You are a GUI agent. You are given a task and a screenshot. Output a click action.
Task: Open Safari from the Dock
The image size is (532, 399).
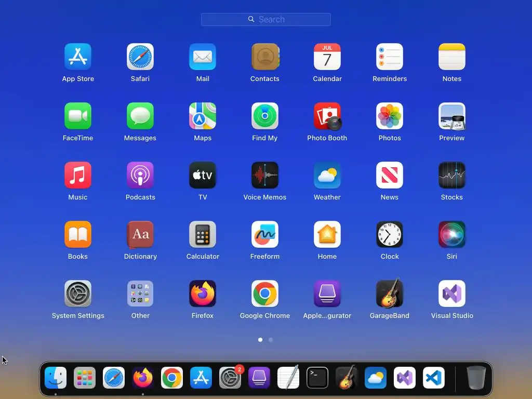point(114,378)
